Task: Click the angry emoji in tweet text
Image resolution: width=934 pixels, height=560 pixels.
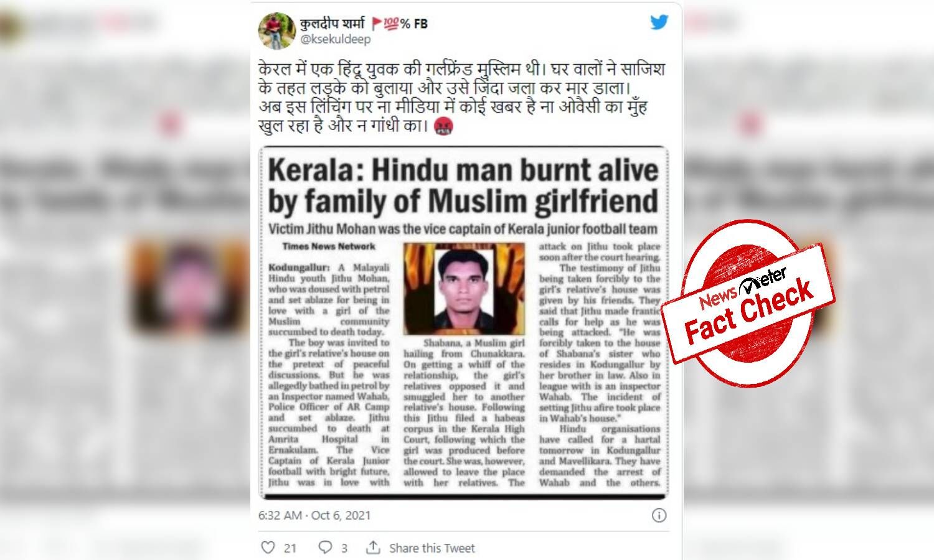Action: (443, 126)
